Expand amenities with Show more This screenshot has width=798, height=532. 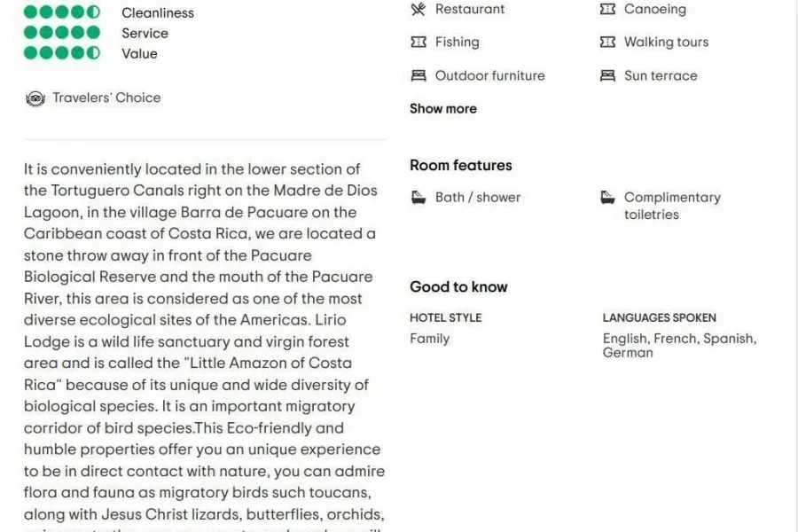(x=442, y=108)
